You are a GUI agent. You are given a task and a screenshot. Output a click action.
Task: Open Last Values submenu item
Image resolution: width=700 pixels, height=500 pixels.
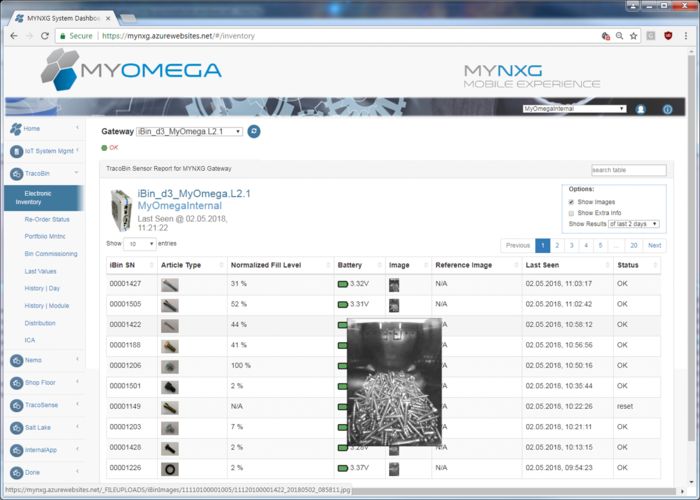click(x=40, y=271)
